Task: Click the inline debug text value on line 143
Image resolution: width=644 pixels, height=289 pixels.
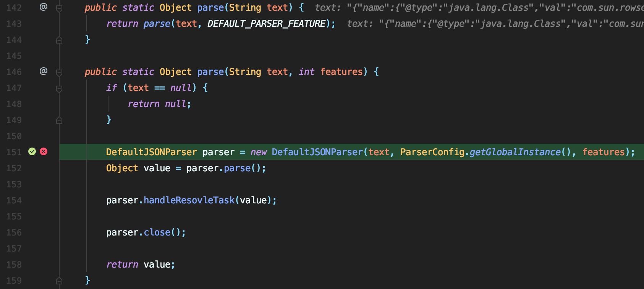Action: point(495,24)
